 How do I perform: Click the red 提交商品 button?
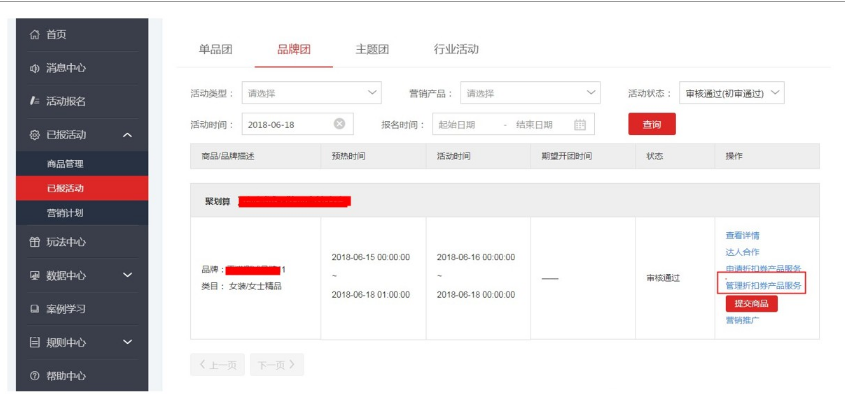751,303
